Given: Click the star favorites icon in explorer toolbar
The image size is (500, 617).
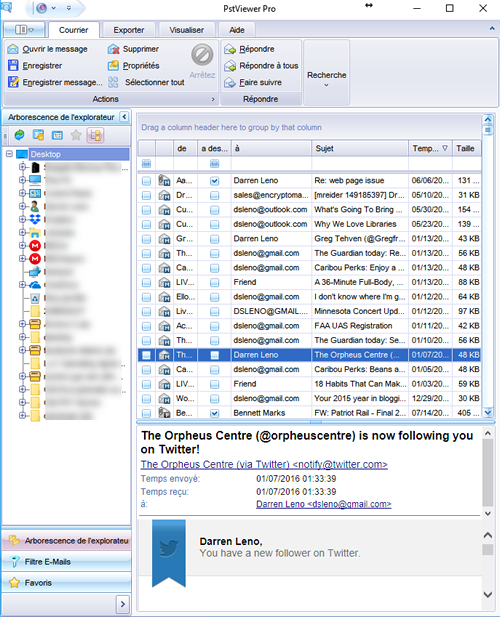Looking at the screenshot, I should tap(76, 135).
